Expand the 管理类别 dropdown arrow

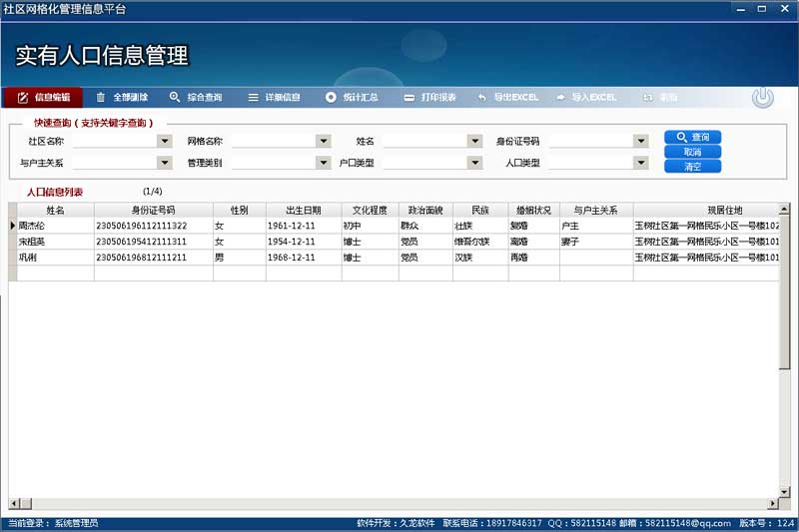coord(324,163)
